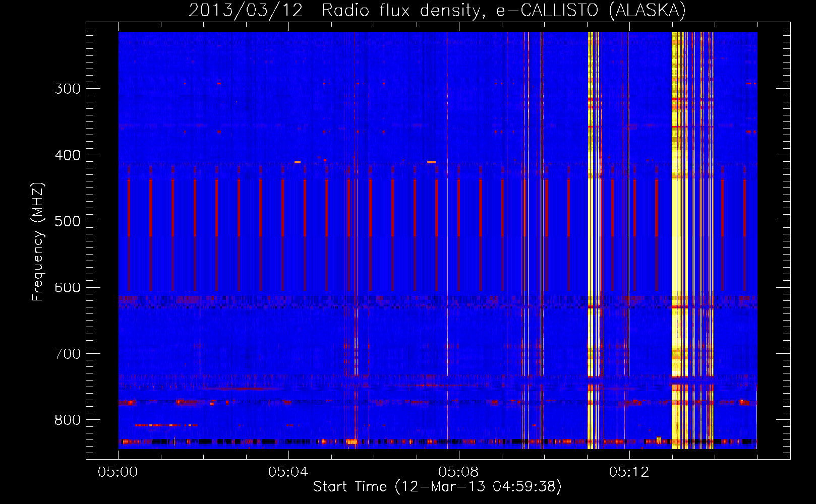Click the 05:04 time tick label
The image size is (816, 504).
click(288, 472)
